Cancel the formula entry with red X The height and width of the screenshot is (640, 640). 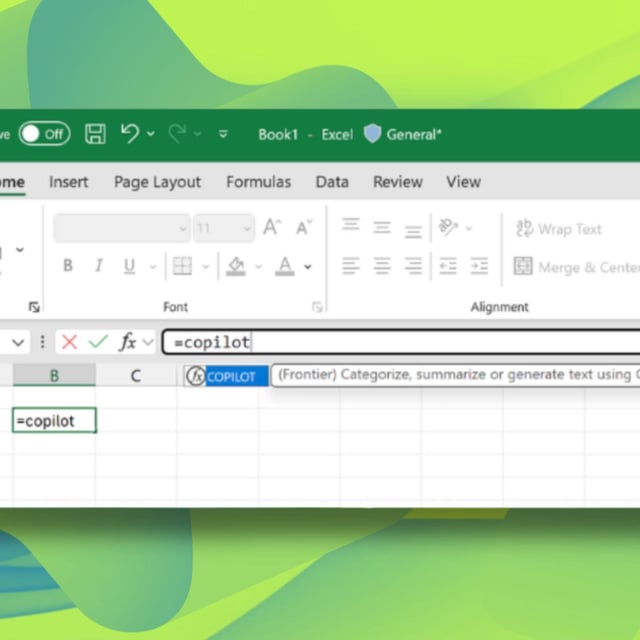point(69,342)
